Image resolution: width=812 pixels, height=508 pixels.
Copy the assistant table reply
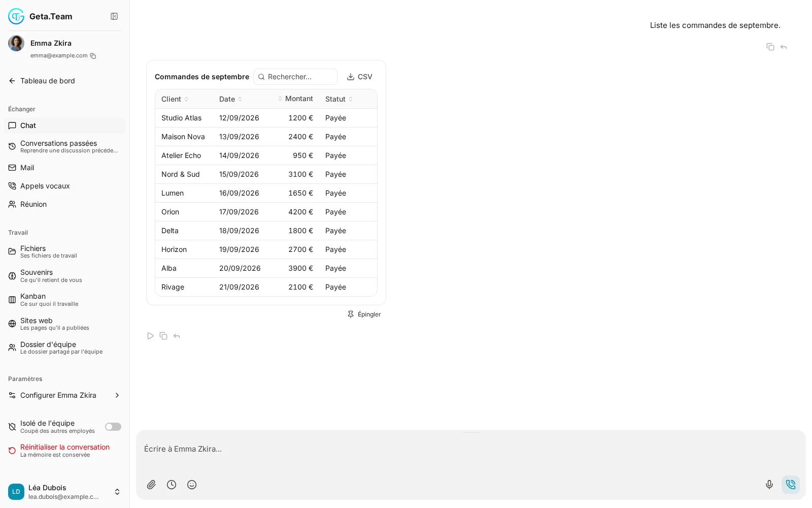click(x=163, y=336)
